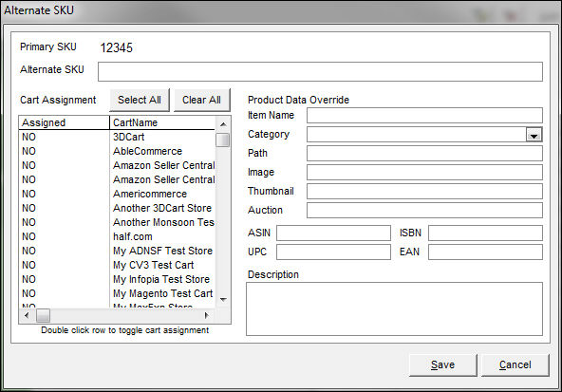
Task: Save the alternate SKU
Action: (442, 364)
